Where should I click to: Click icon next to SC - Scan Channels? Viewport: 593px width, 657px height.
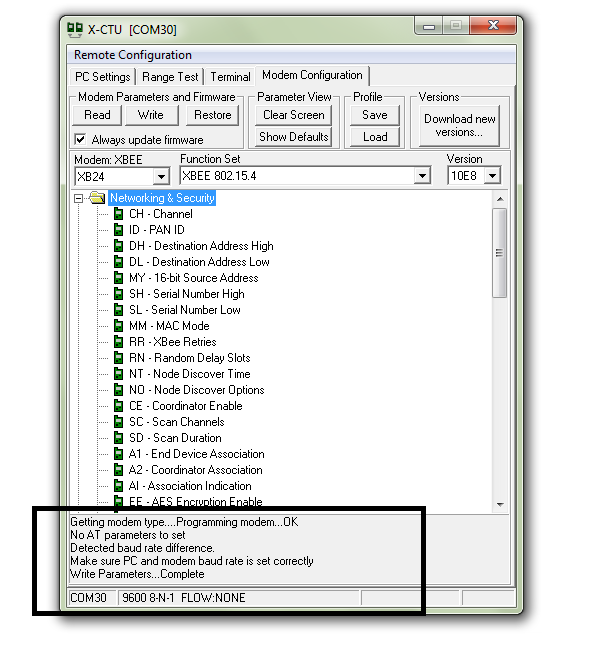119,422
